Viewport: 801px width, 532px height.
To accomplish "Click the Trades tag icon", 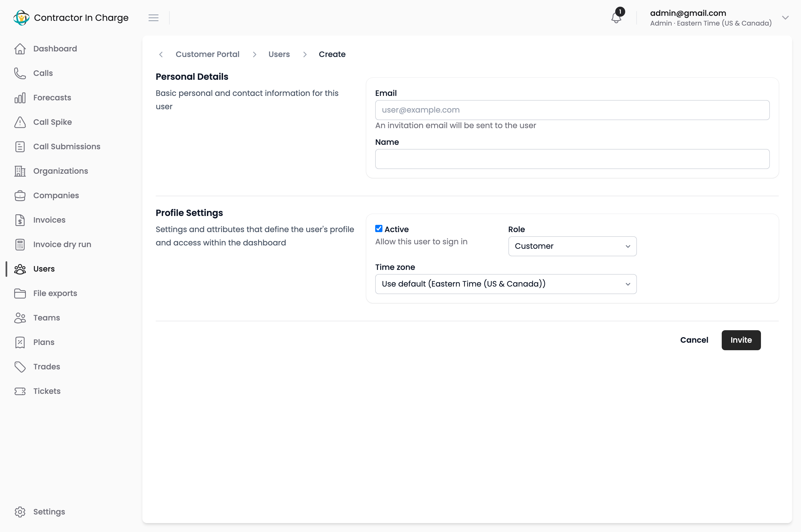I will pyautogui.click(x=20, y=367).
